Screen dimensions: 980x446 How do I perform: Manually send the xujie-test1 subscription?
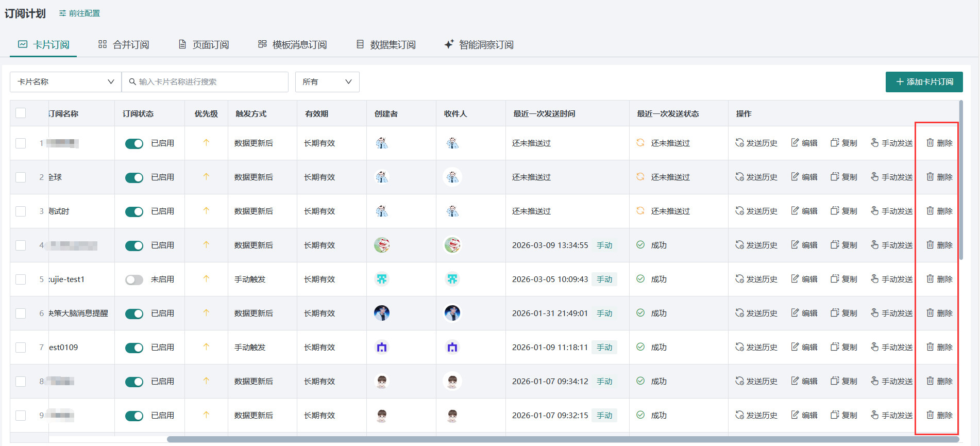tap(891, 279)
